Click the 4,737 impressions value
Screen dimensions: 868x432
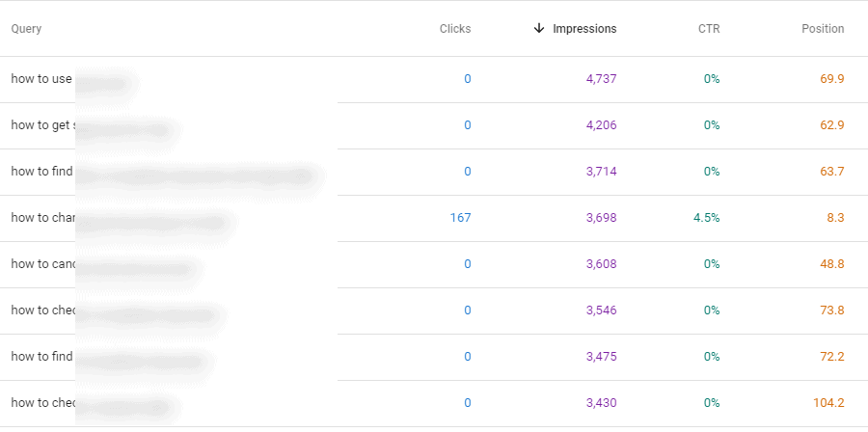tap(601, 79)
